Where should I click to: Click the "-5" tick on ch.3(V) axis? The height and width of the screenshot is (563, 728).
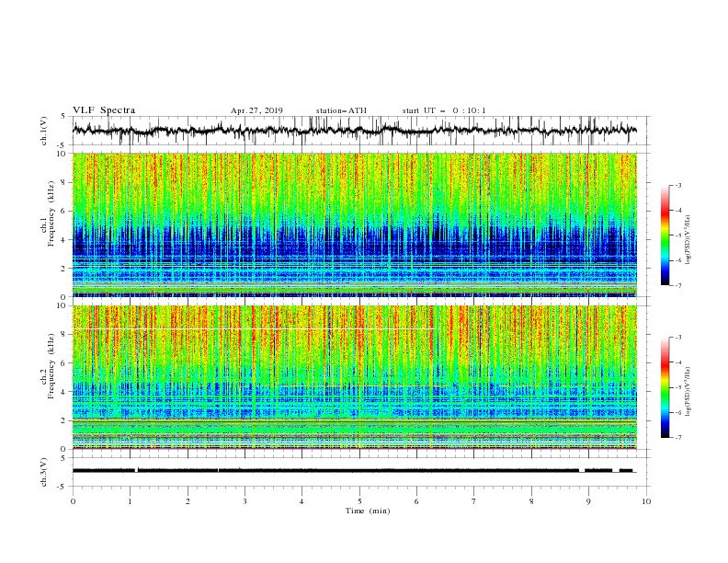63,487
